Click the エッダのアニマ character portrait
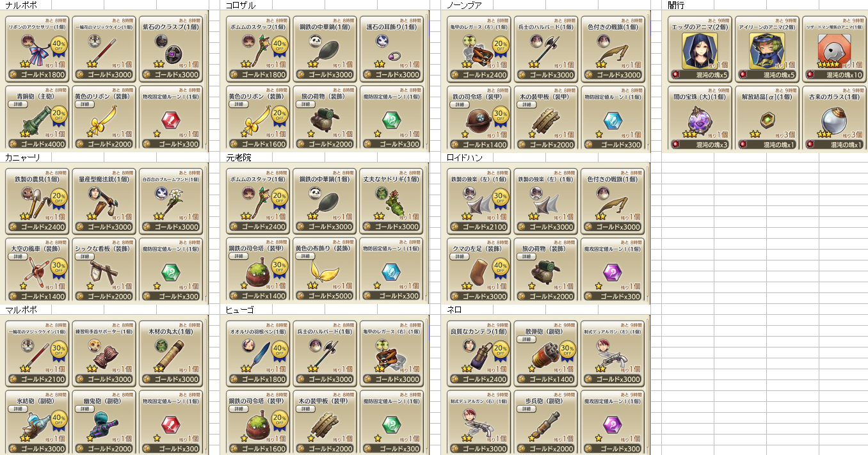The image size is (868, 455). coord(695,51)
